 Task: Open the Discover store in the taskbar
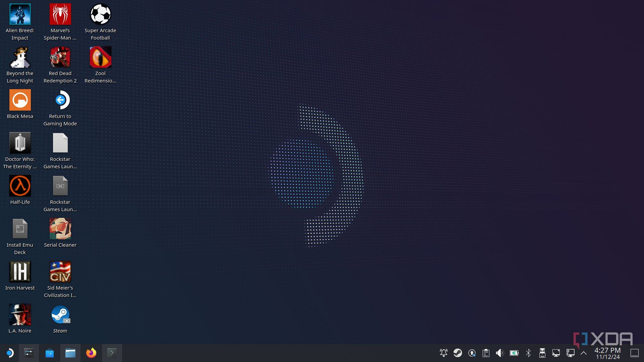click(50, 353)
